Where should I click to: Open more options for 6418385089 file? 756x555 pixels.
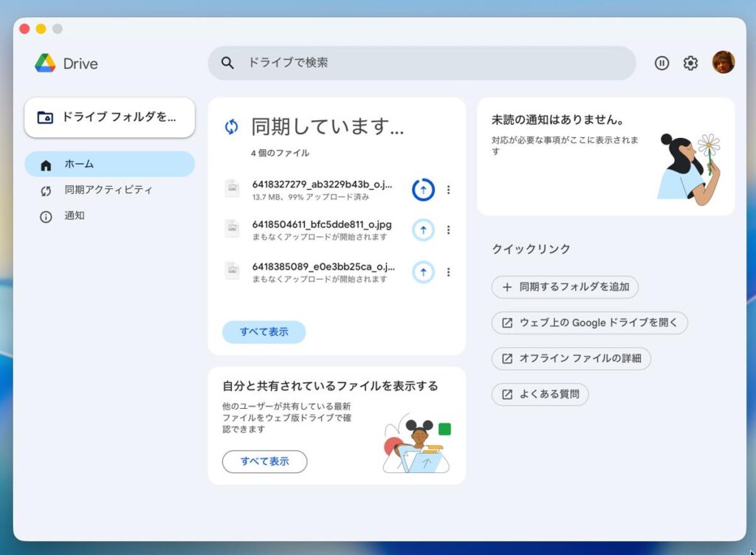click(448, 272)
